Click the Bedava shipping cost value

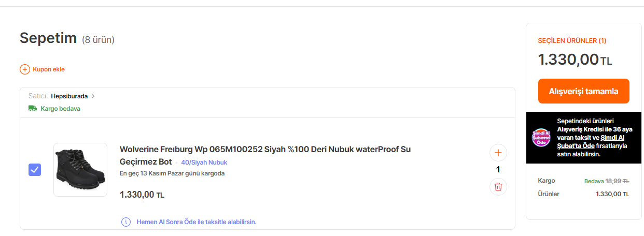click(594, 181)
